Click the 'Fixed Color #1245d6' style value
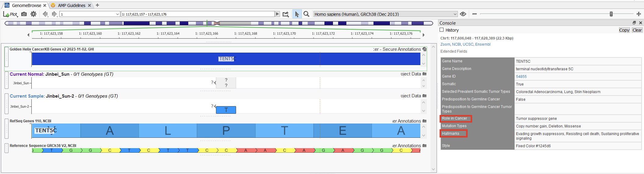Image resolution: width=644 pixels, height=174 pixels. point(578,146)
